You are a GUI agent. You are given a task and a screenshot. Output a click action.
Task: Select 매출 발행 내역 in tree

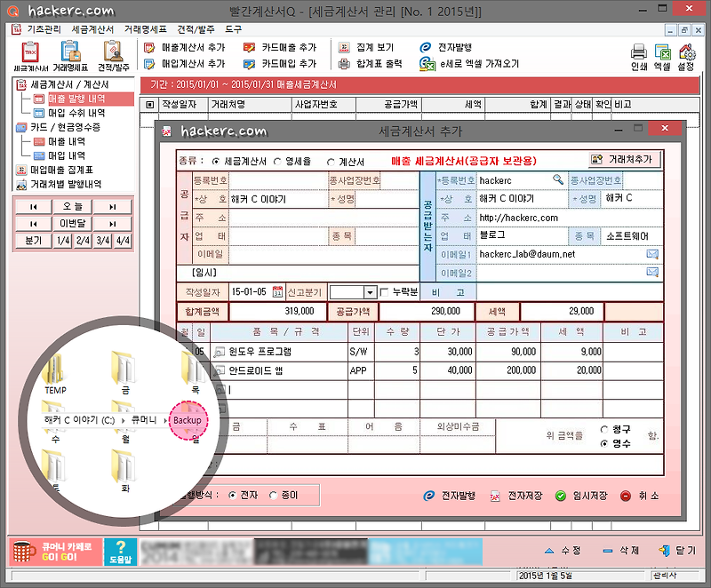tap(76, 99)
